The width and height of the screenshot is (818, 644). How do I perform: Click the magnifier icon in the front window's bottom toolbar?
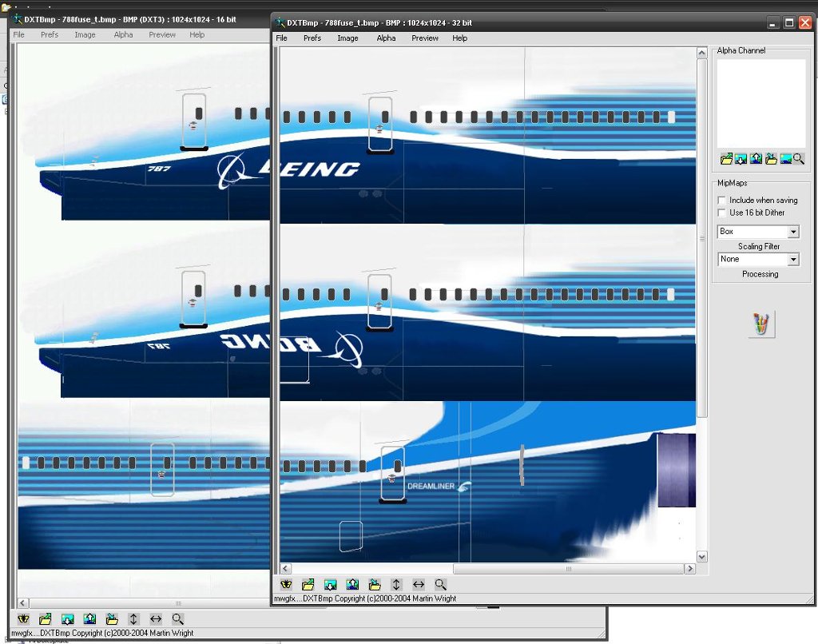pos(440,585)
